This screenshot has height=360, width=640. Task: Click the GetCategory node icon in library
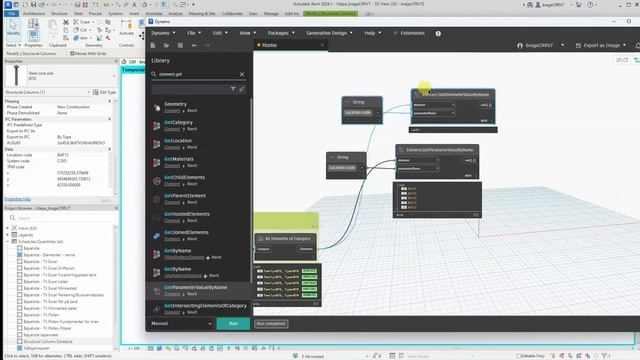pos(157,126)
